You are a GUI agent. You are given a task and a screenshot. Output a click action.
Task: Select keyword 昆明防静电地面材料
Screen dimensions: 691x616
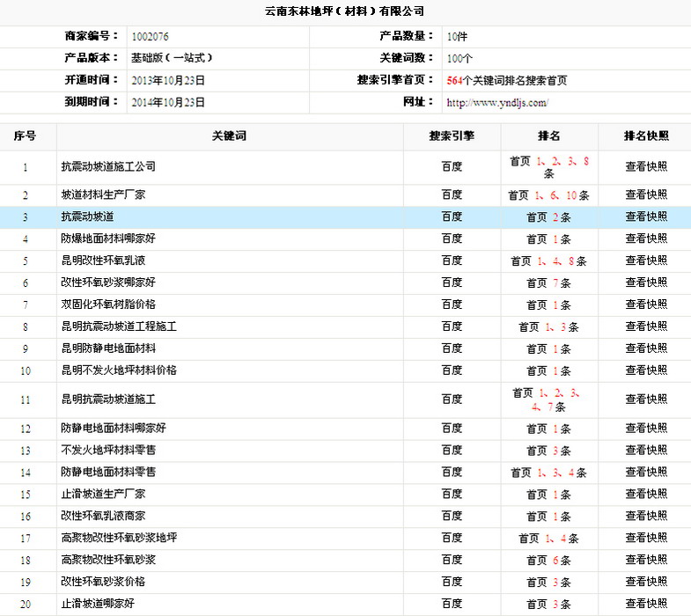[x=108, y=348]
